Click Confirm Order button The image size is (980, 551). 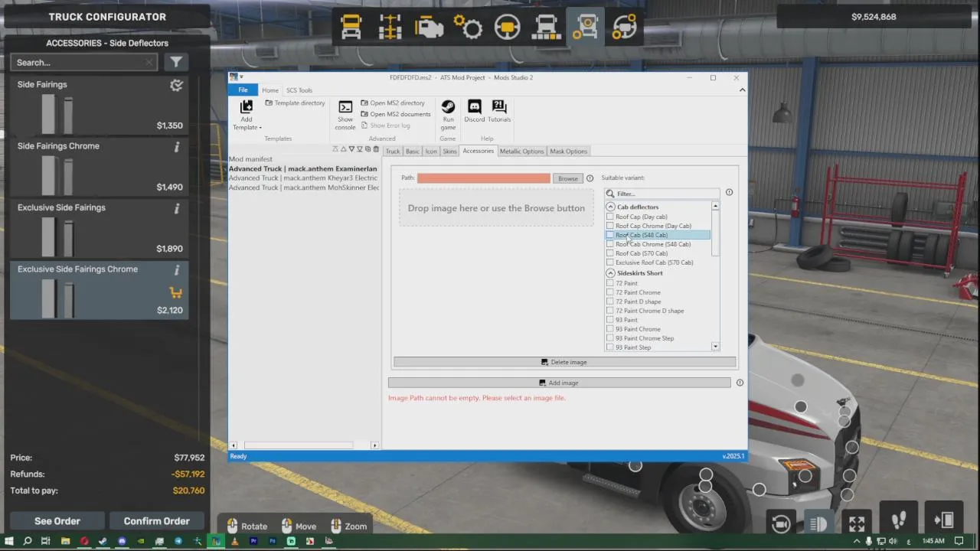157,521
